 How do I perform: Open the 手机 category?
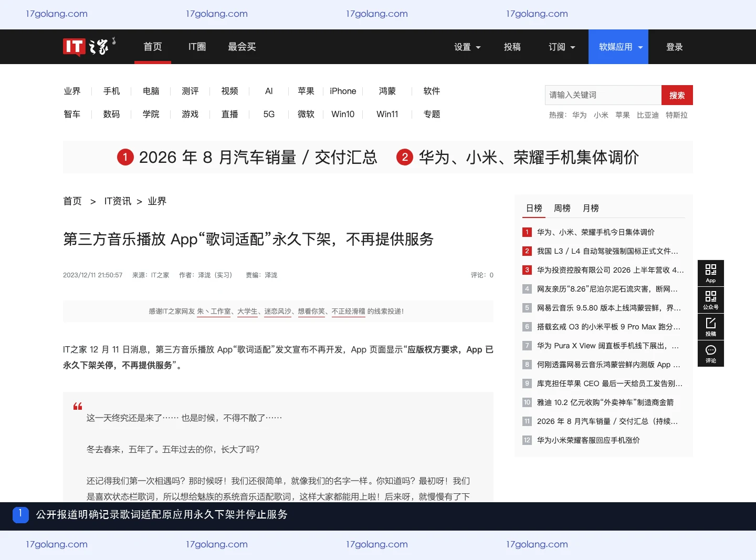[111, 91]
